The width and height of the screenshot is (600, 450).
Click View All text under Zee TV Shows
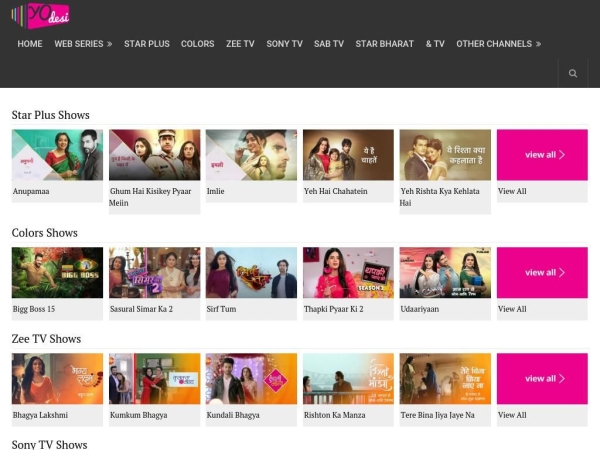point(512,415)
